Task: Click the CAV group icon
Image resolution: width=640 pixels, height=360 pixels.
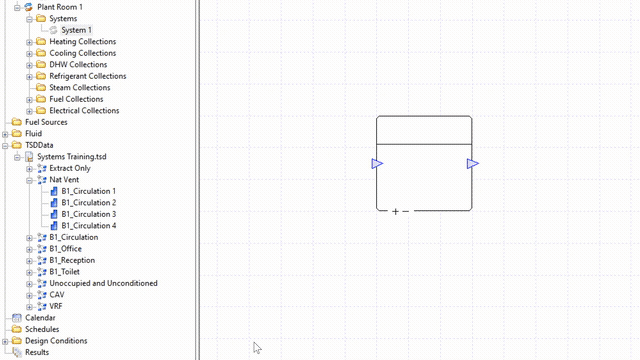Action: click(x=42, y=295)
